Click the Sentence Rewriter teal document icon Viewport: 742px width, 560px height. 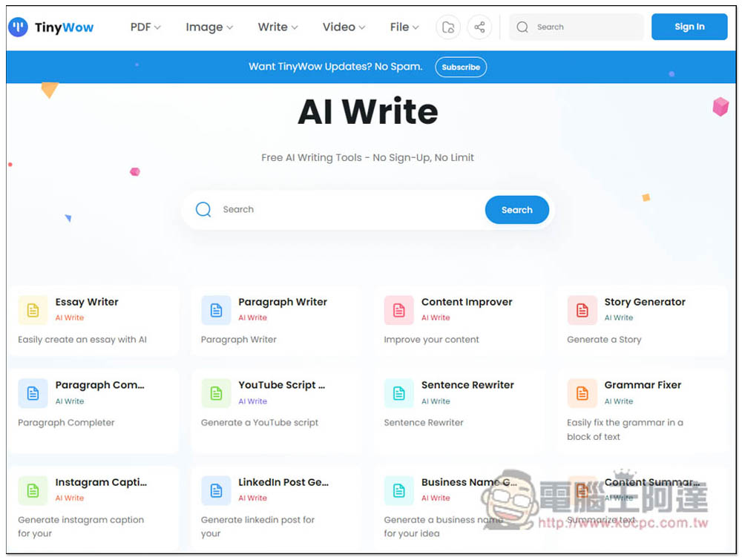coord(399,394)
